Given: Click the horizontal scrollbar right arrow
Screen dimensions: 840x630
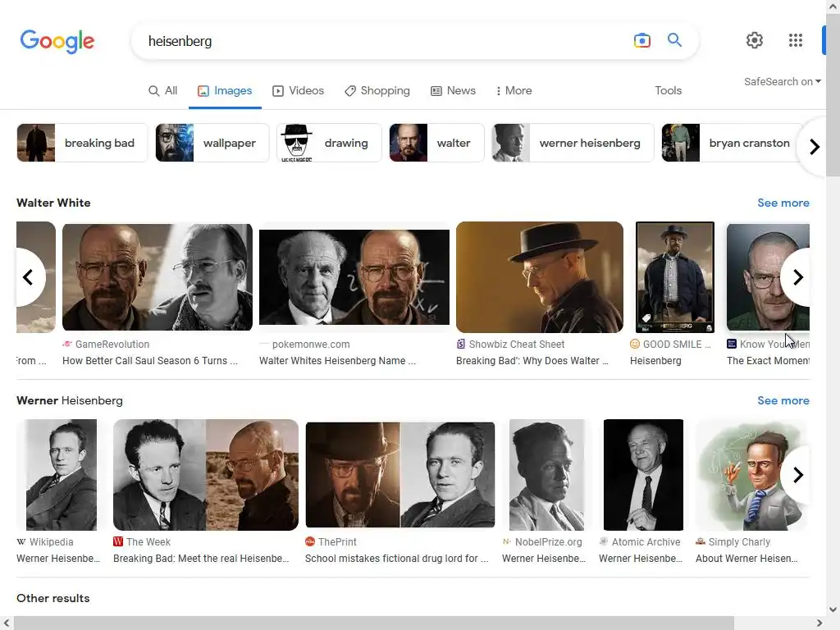Looking at the screenshot, I should pos(819,623).
